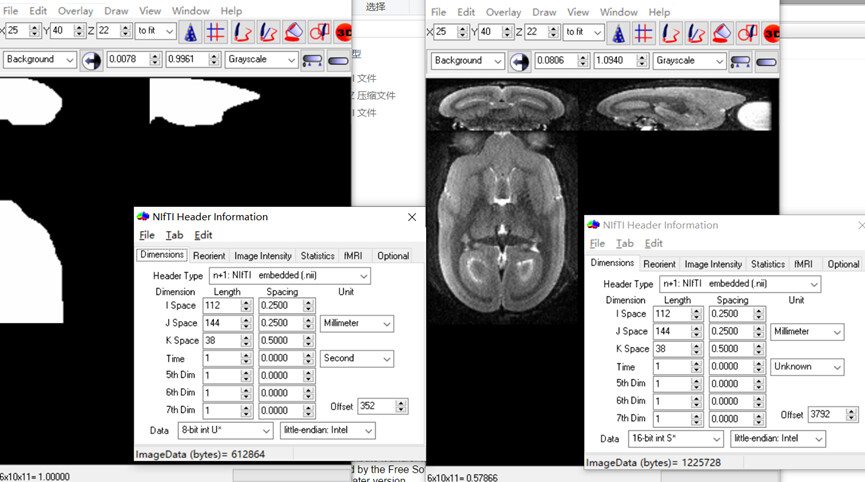The height and width of the screenshot is (482, 865).
Task: Click the round arrow contrast button beside 0.0078
Action: (92, 60)
